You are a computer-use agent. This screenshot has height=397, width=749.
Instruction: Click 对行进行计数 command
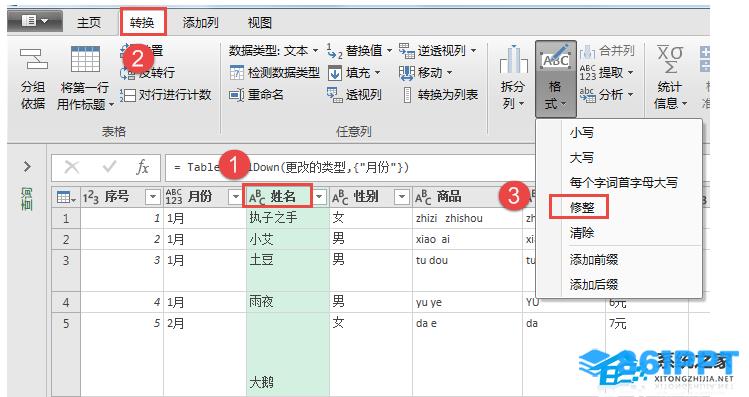166,95
